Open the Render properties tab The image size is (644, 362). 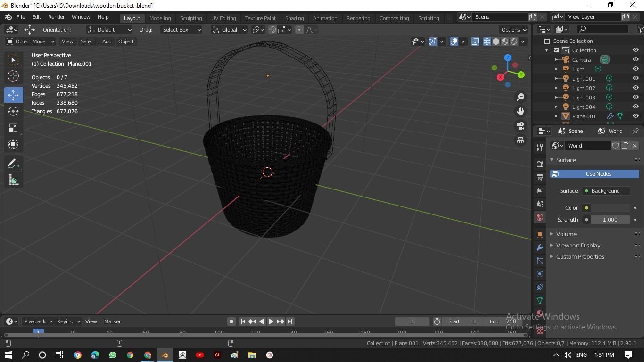coord(540,164)
